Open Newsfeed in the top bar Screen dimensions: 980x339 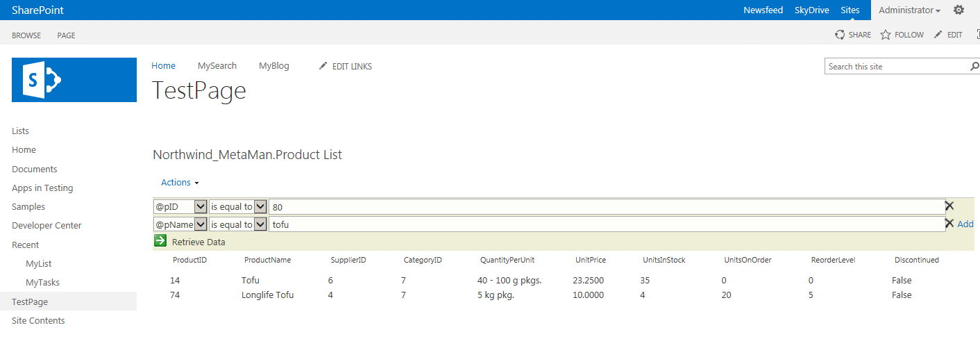pos(763,10)
